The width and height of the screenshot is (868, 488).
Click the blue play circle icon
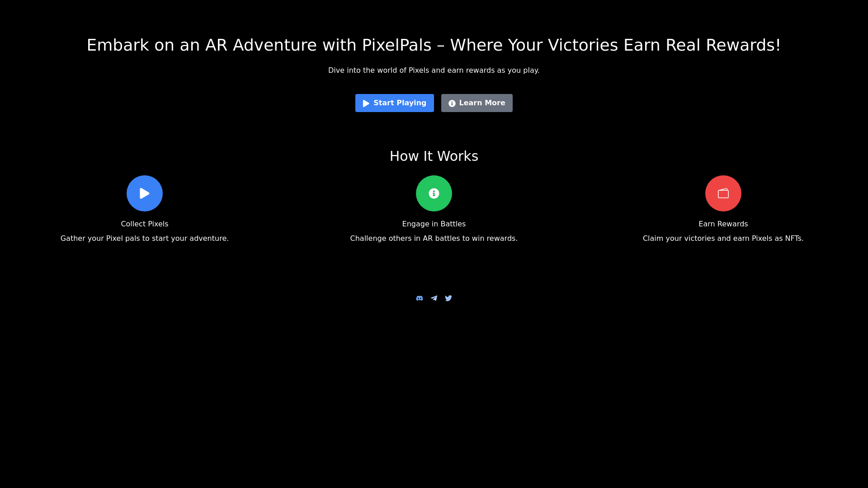click(x=145, y=193)
